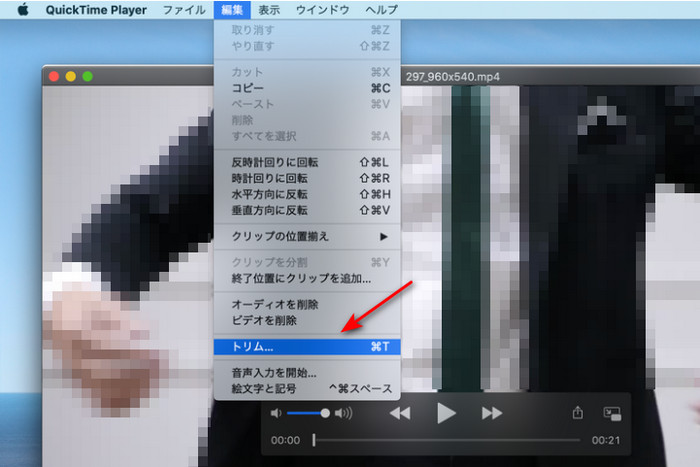700x467 pixels.
Task: Close the open 編集 menu
Action: tap(232, 10)
